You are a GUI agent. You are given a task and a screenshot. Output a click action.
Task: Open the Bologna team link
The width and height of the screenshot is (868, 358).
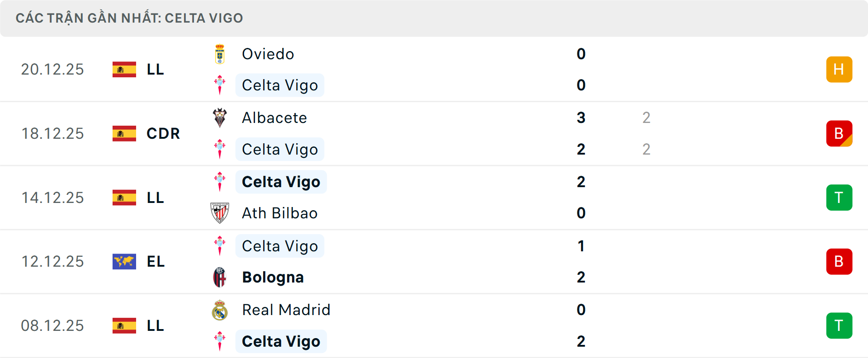point(273,277)
